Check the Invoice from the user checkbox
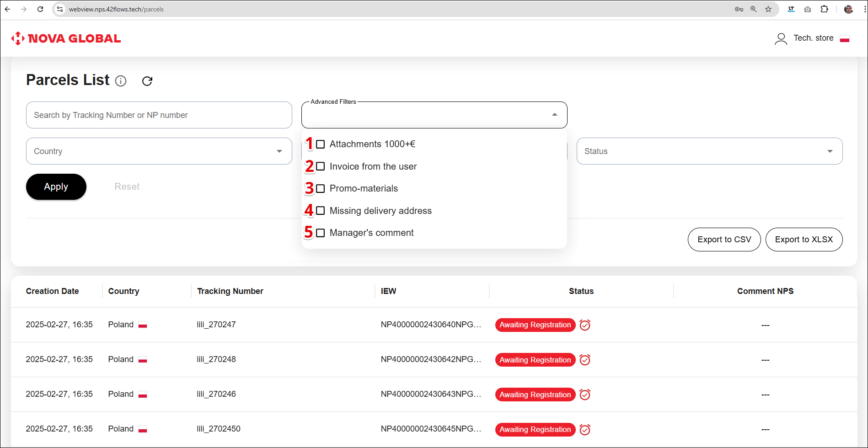The width and height of the screenshot is (868, 448). (x=321, y=166)
